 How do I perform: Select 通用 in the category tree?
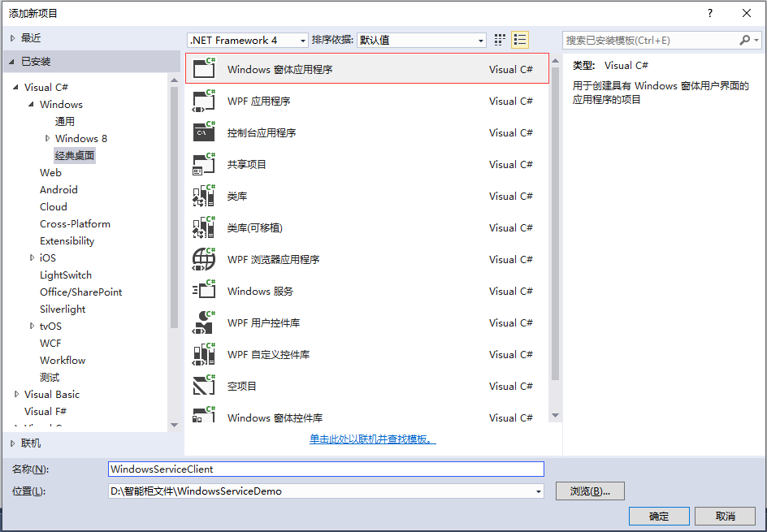(x=64, y=121)
